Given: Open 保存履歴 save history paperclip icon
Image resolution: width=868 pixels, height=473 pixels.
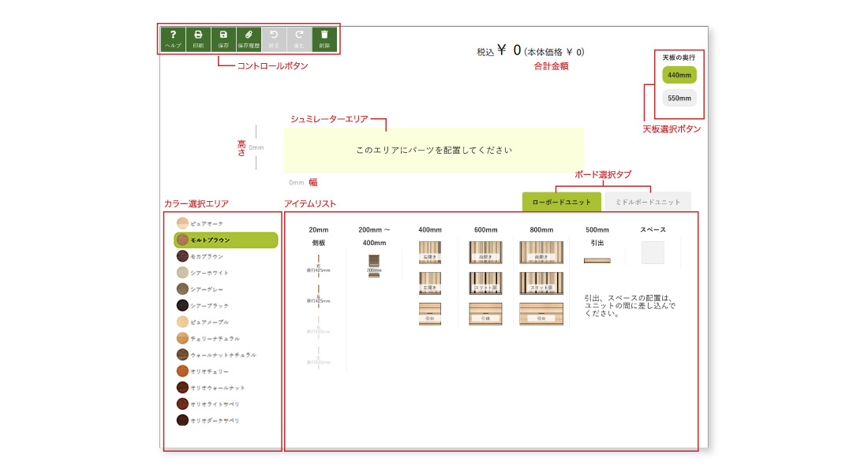Looking at the screenshot, I should pos(249,39).
